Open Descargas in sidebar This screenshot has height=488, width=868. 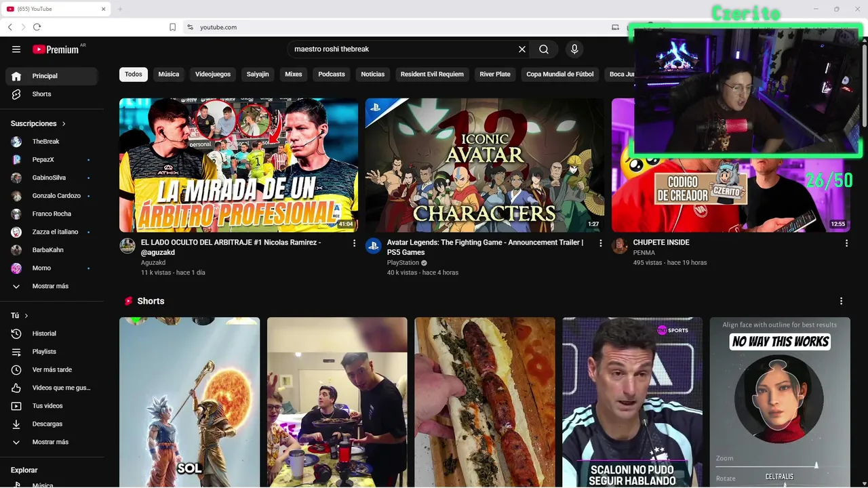52,424
